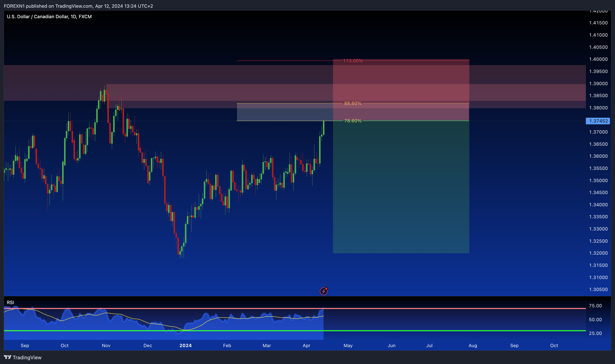Click the 1.32000 price axis label

tap(598, 253)
